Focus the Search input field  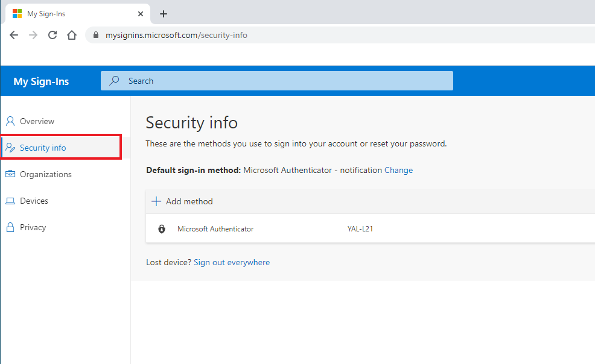click(x=284, y=81)
